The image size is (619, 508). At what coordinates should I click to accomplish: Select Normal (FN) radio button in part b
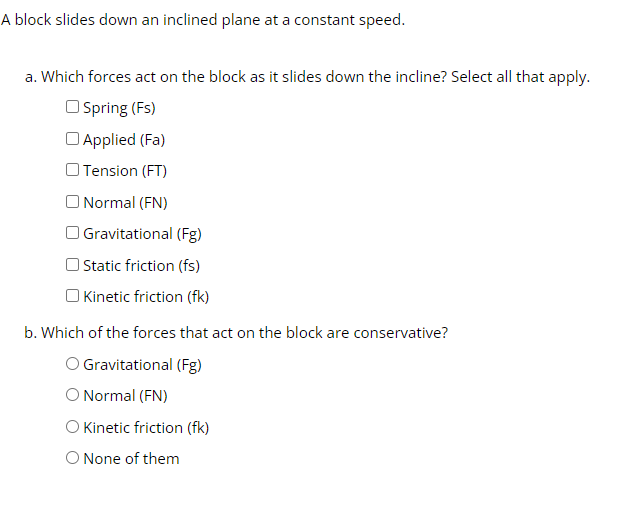pyautogui.click(x=72, y=395)
